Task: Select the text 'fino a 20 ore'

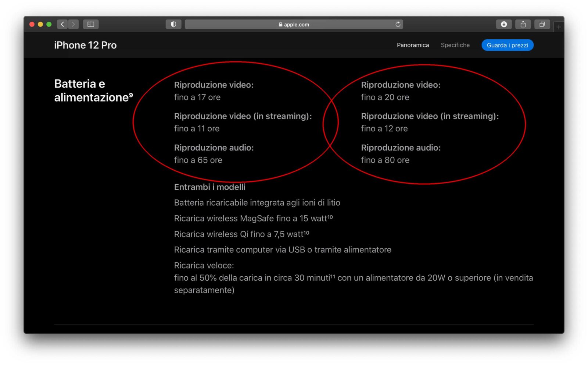Action: (x=385, y=97)
